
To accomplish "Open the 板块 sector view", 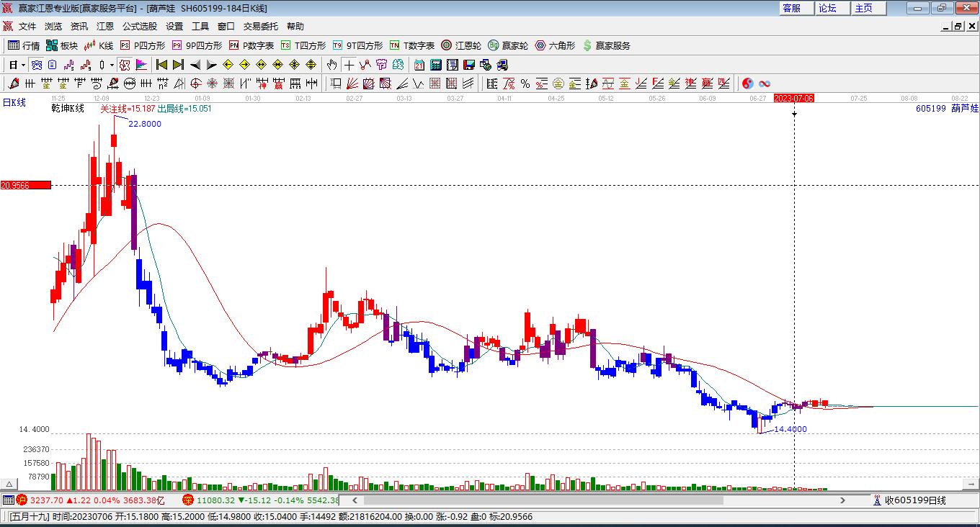I will pyautogui.click(x=62, y=45).
